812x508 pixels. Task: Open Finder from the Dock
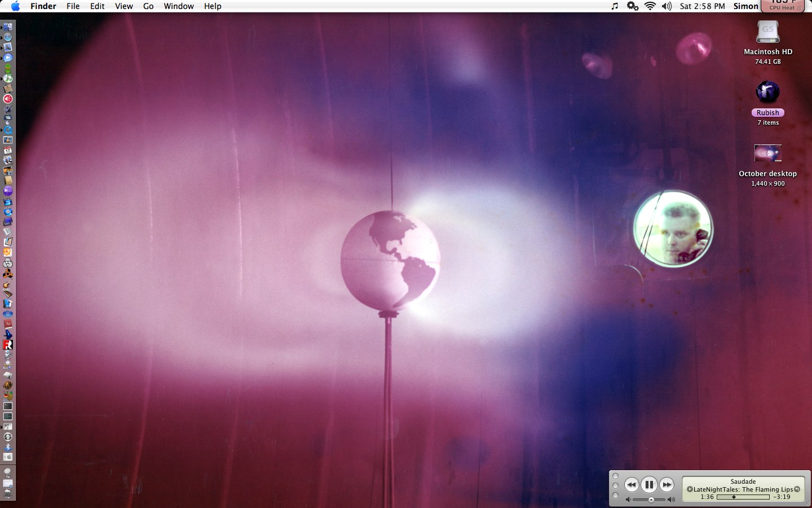[x=7, y=27]
